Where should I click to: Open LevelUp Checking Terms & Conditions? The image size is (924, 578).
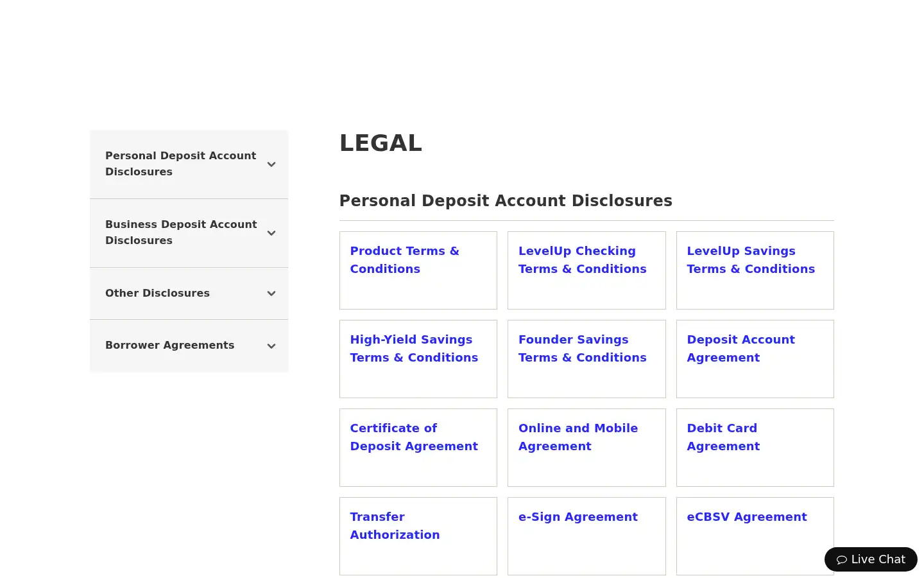click(582, 260)
